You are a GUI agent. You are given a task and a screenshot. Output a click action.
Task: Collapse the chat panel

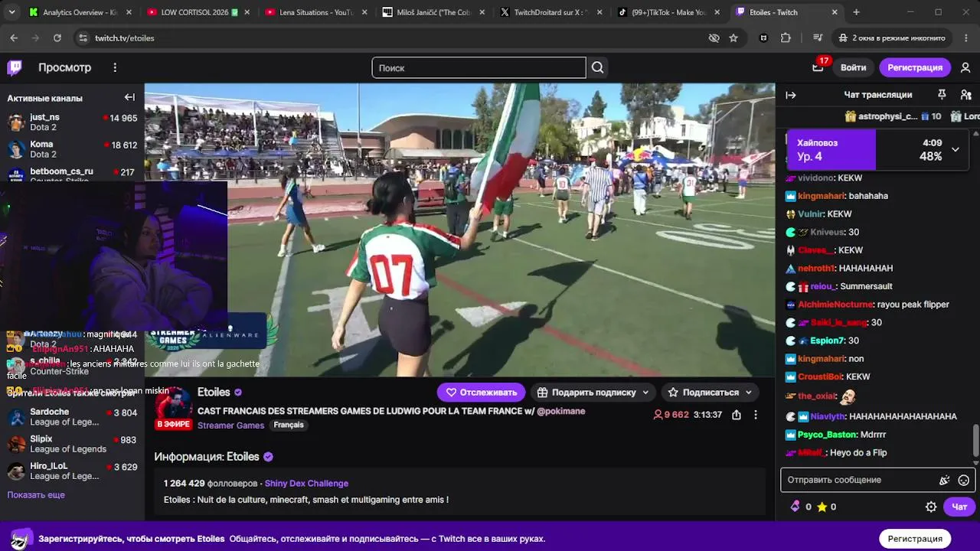(791, 95)
